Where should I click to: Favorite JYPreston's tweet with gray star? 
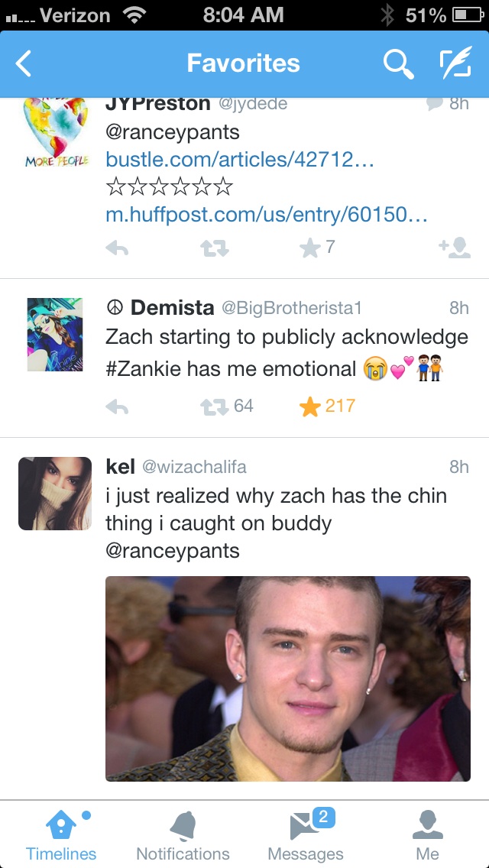point(317,248)
